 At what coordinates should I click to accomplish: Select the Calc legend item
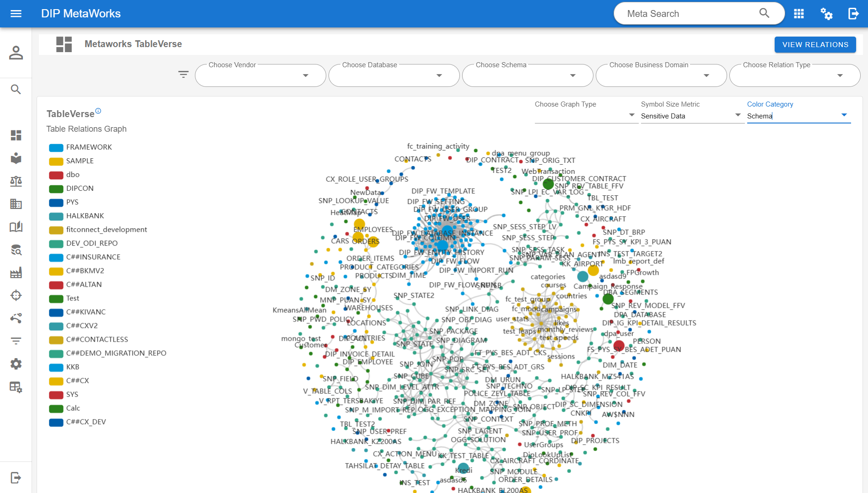(65, 408)
